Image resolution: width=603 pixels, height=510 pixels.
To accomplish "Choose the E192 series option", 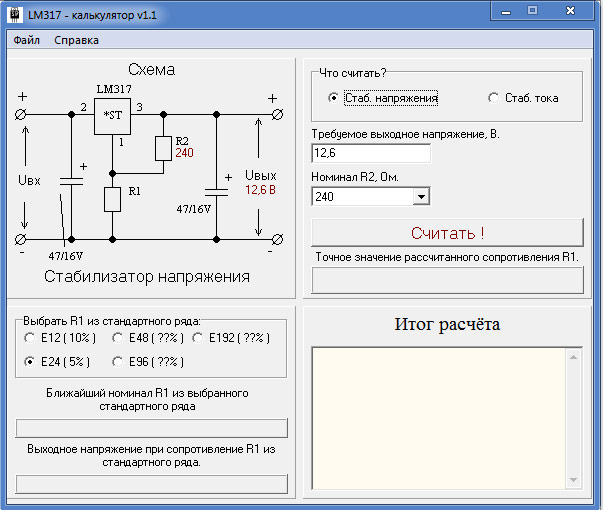I will [198, 338].
